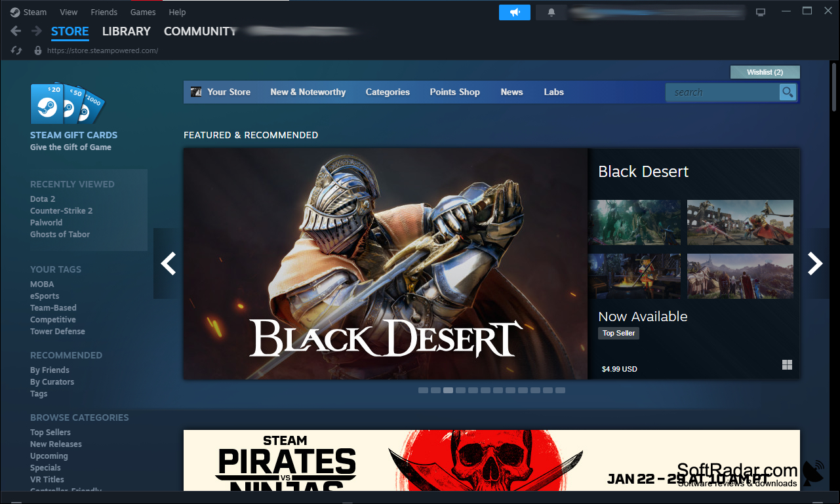View bottom-left Black Desert screenshot

tap(634, 276)
